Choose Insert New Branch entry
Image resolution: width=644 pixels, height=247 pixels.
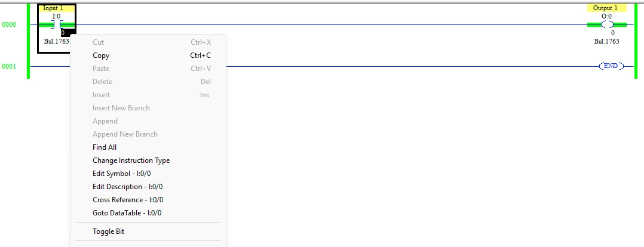pos(121,108)
